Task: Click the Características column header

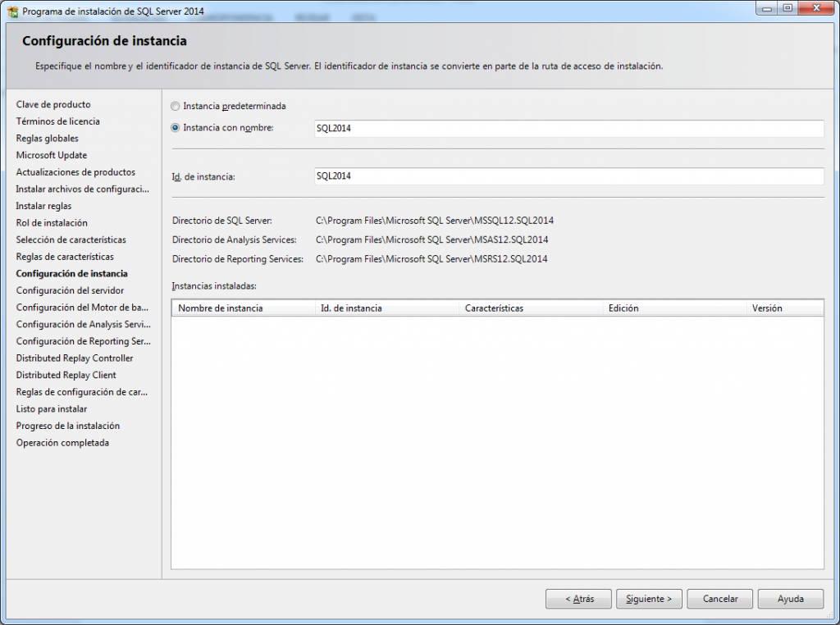Action: coord(531,308)
